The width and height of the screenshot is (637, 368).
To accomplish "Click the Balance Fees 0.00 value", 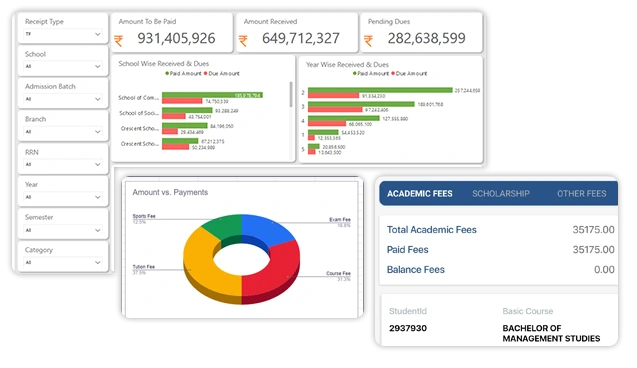I will coord(604,270).
